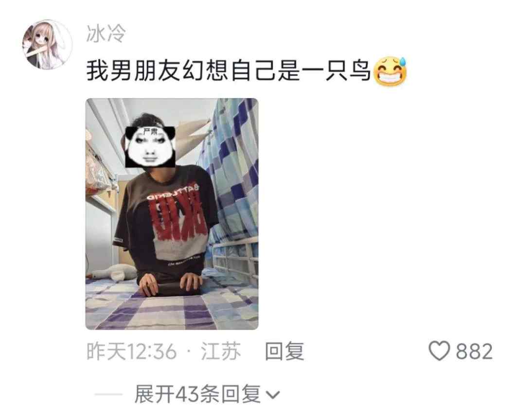Image resolution: width=515 pixels, height=420 pixels.
Task: Tap the sweating grin emoji
Action: [x=390, y=71]
